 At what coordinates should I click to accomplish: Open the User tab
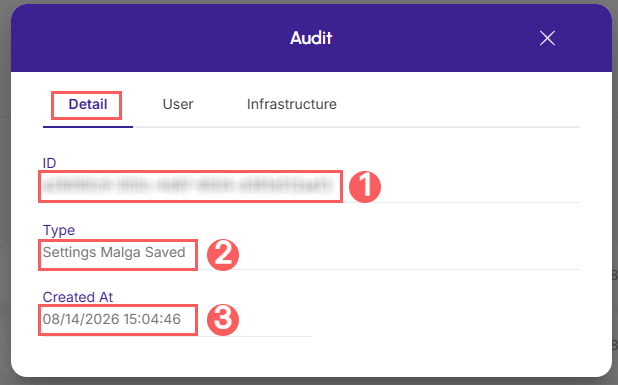tap(178, 104)
